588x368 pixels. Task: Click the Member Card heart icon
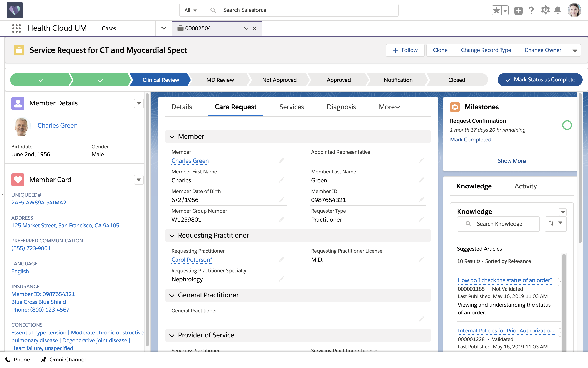[x=18, y=180]
